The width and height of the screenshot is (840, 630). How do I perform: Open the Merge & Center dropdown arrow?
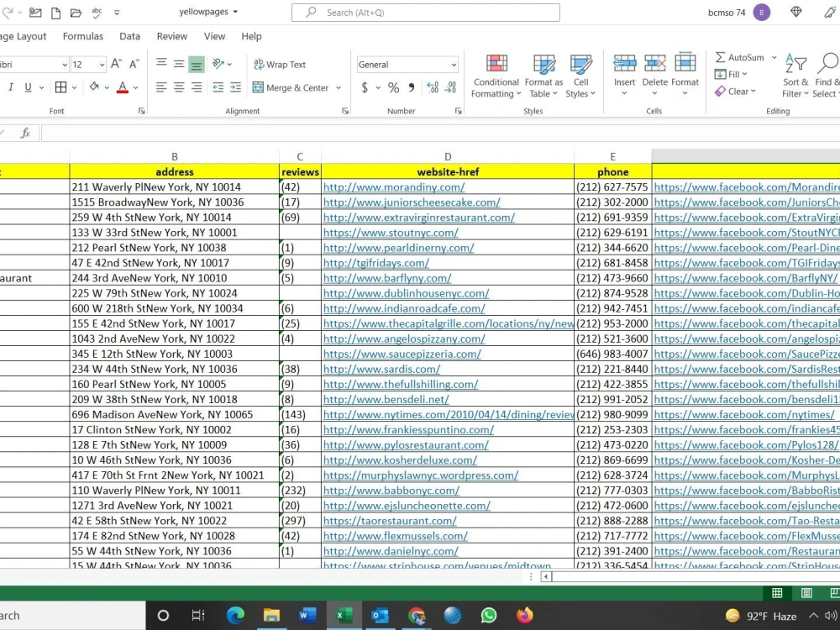click(x=339, y=87)
